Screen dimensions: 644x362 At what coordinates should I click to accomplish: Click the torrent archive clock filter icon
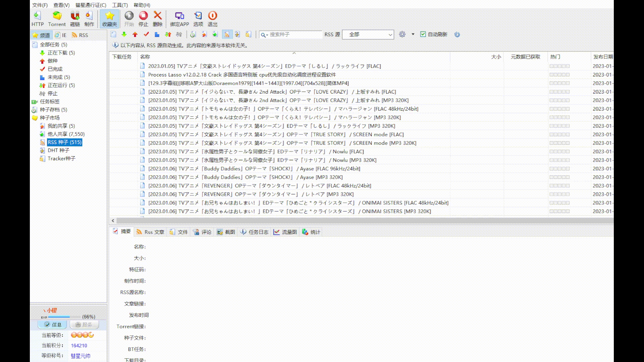click(193, 34)
